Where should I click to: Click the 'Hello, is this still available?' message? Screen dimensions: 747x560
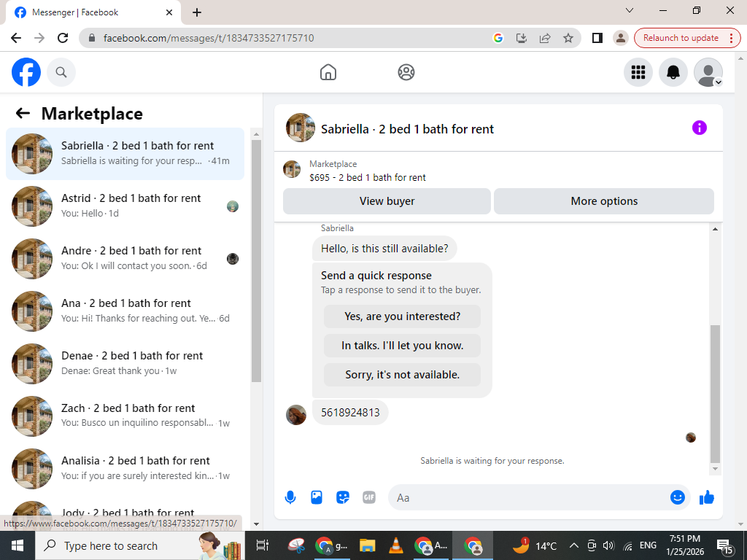pos(384,249)
